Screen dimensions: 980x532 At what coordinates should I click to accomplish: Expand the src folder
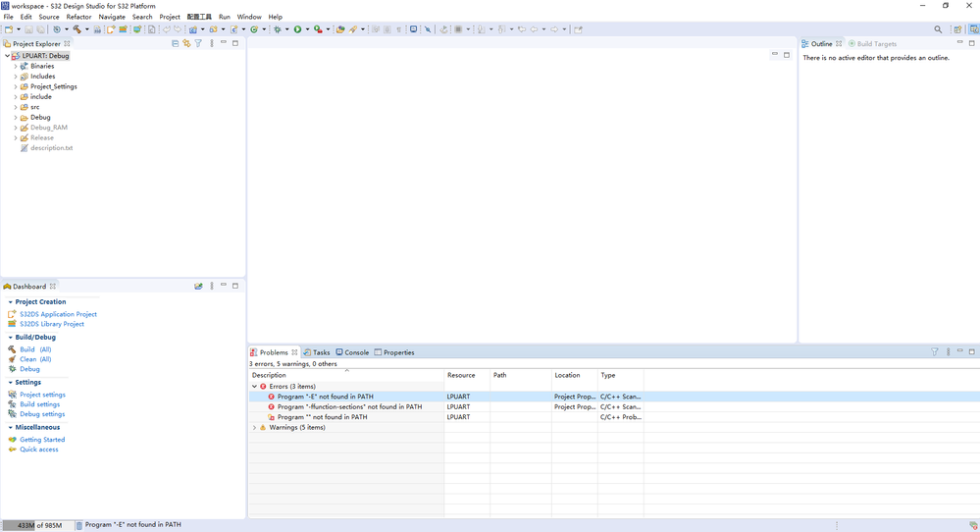(x=16, y=107)
